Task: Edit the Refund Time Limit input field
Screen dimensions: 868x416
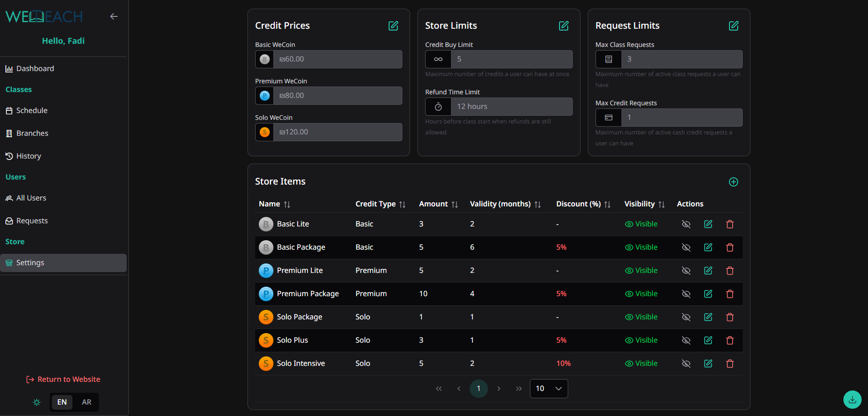Action: 511,106
